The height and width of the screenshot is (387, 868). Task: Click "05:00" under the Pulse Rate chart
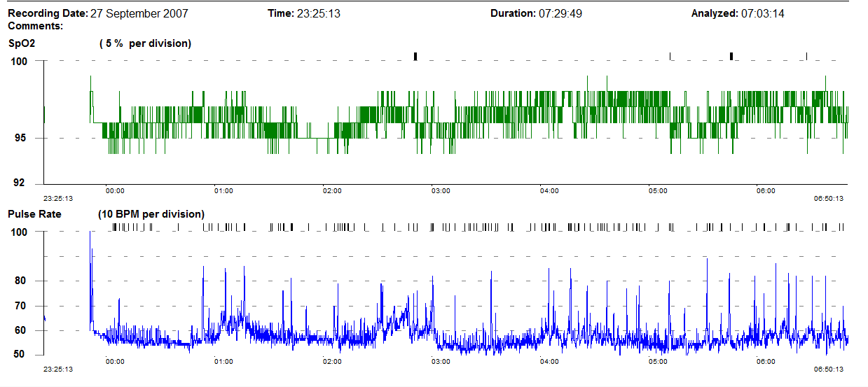(x=658, y=362)
